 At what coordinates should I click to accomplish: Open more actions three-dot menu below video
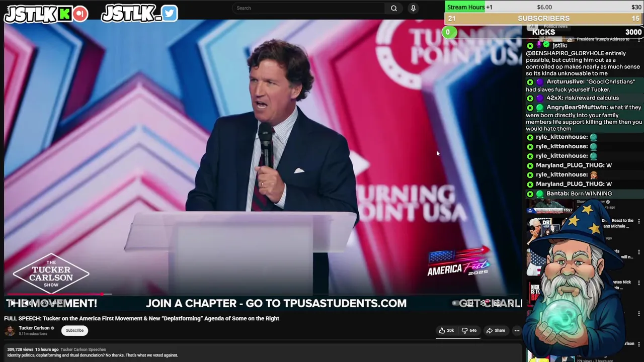click(517, 330)
